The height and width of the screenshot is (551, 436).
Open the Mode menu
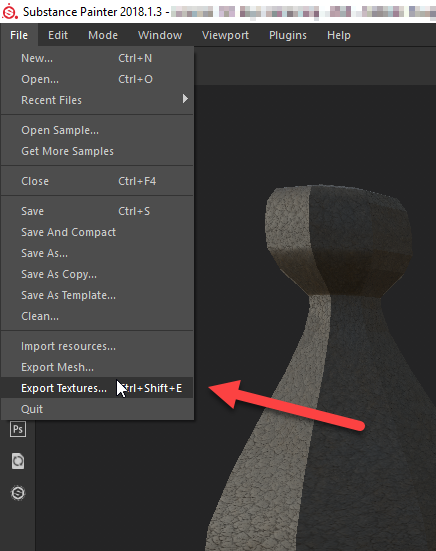103,35
